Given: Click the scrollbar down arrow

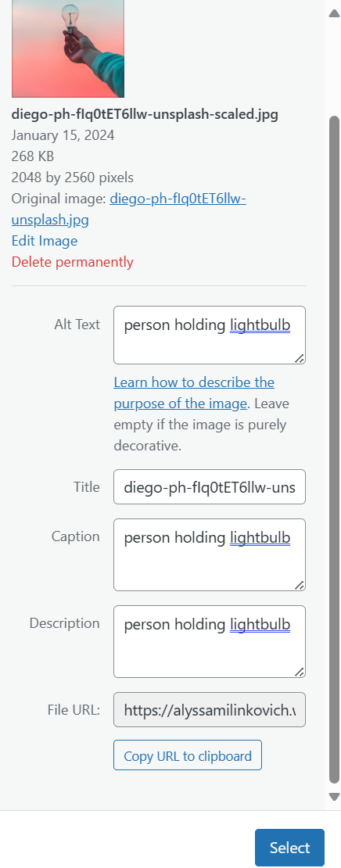Looking at the screenshot, I should click(x=335, y=797).
